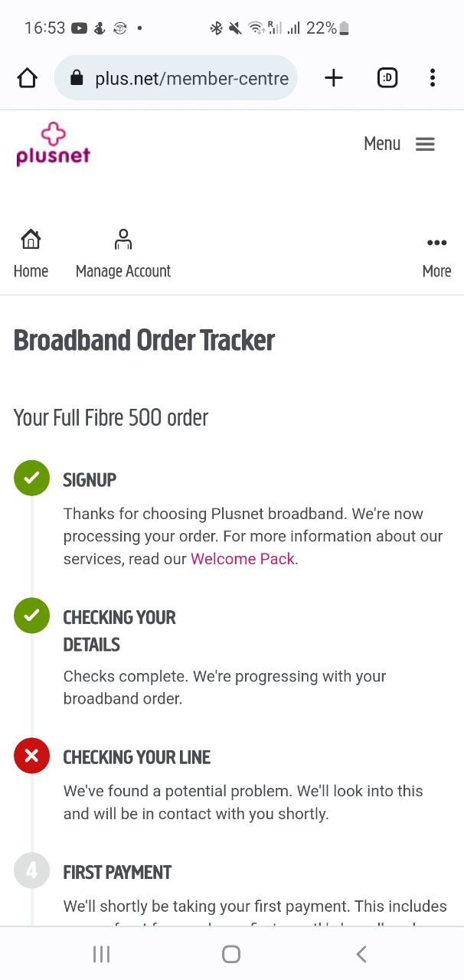The image size is (464, 980).
Task: Open the hamburger Menu icon
Action: [x=425, y=144]
